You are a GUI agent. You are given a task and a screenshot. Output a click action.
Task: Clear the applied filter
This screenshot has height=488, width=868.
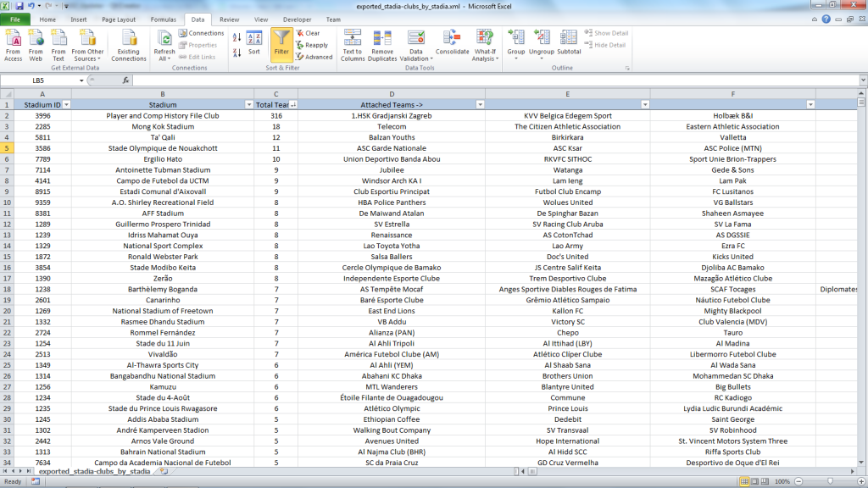(x=309, y=33)
